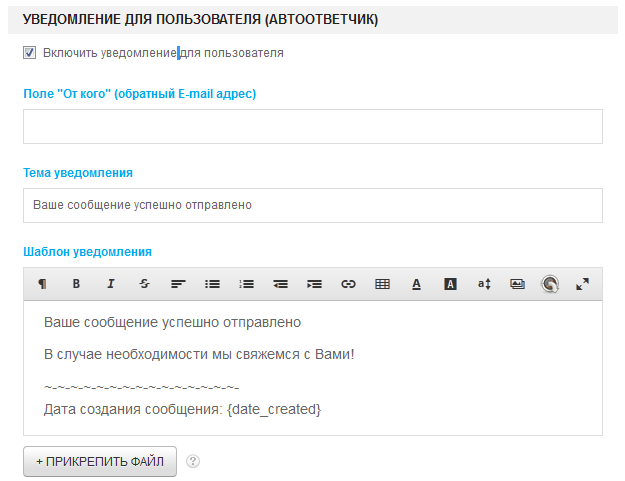
Task: Click the 'Шаблон уведомления' label
Action: coord(87,251)
